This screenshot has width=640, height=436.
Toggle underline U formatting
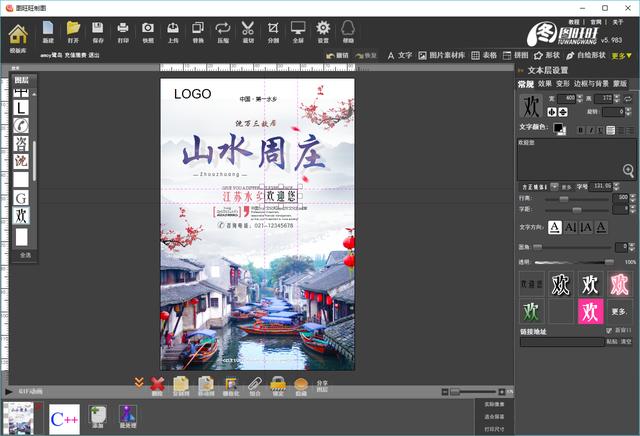pos(600,130)
